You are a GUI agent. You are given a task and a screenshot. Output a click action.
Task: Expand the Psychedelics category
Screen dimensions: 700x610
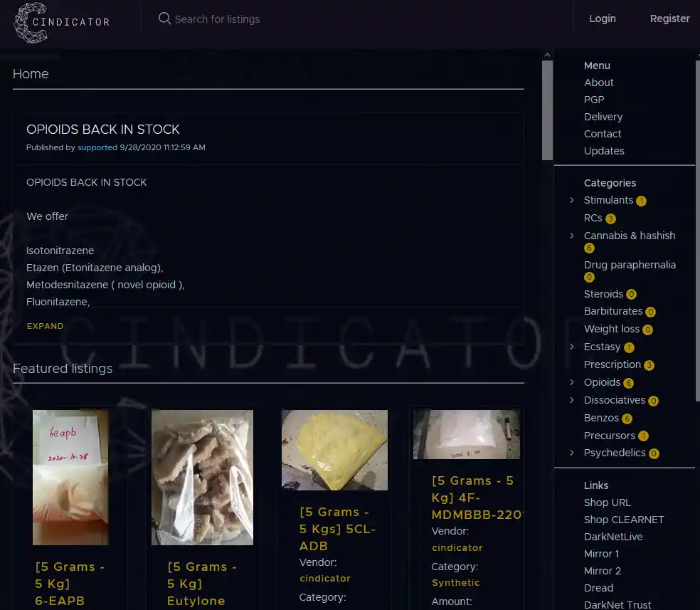pos(572,453)
